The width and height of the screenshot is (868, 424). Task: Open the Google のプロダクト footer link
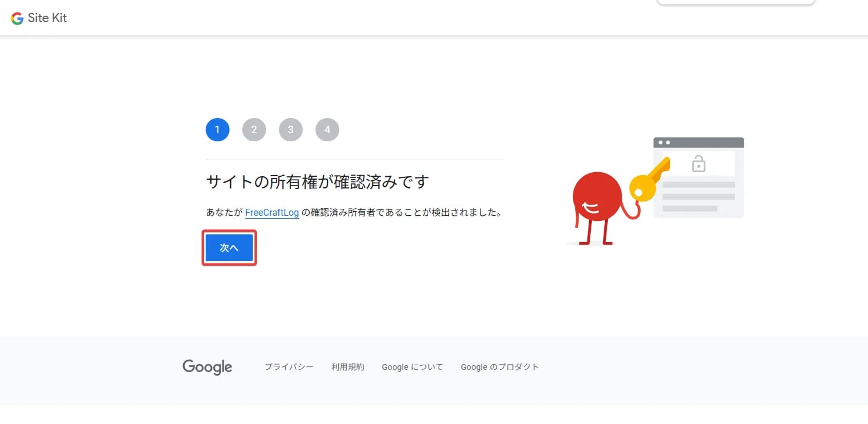point(500,367)
